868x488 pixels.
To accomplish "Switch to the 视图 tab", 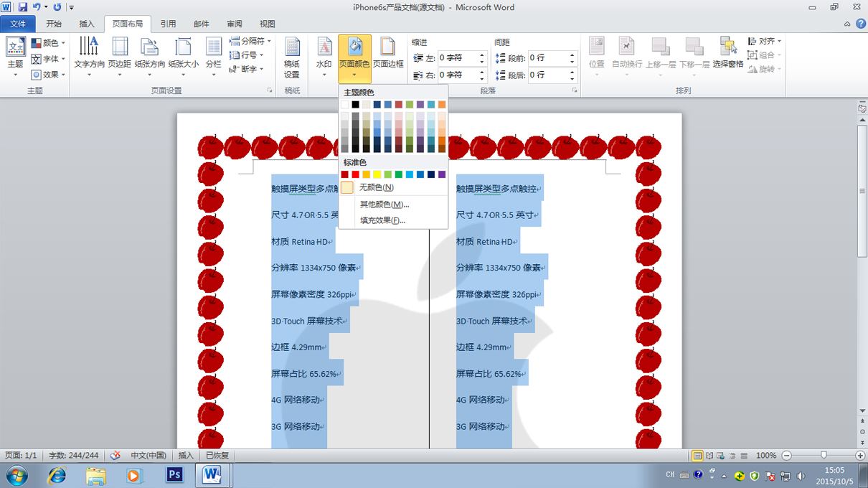I will coord(268,24).
